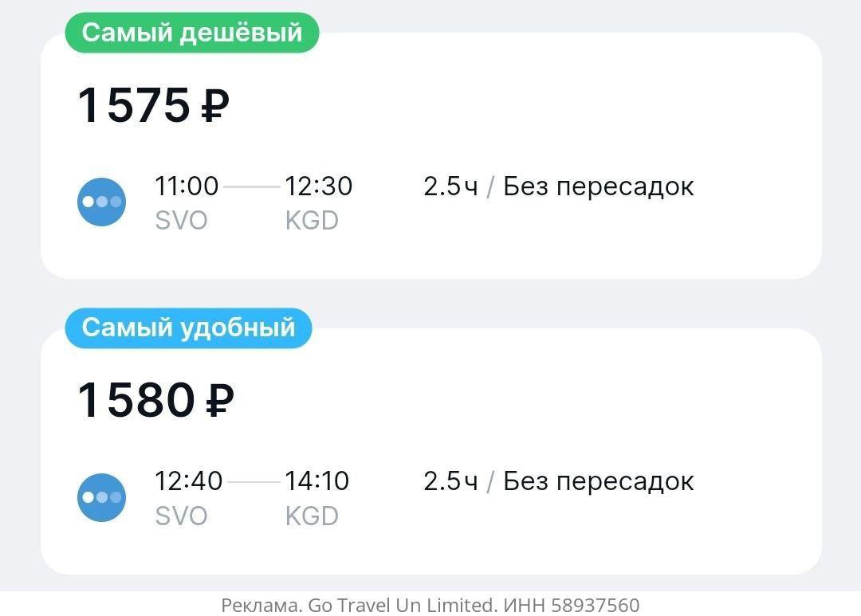Click the 2.5 ч duration on the 12:40 flight

(x=450, y=481)
